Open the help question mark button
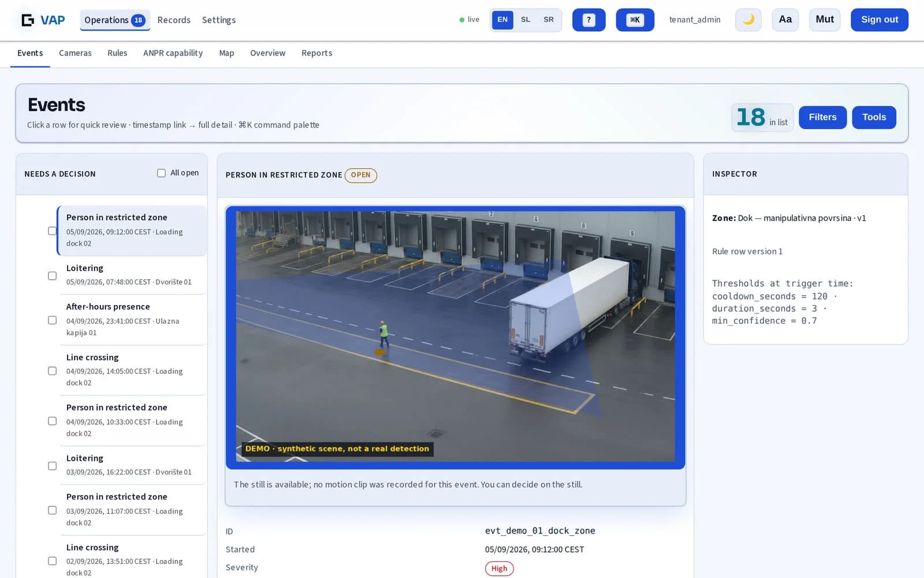 (x=588, y=20)
